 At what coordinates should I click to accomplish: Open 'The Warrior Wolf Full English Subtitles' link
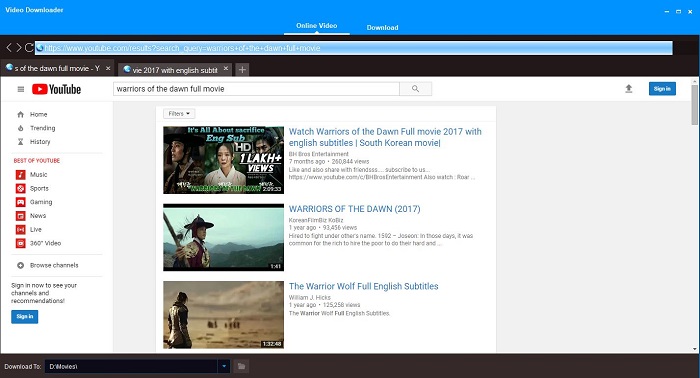click(x=363, y=286)
